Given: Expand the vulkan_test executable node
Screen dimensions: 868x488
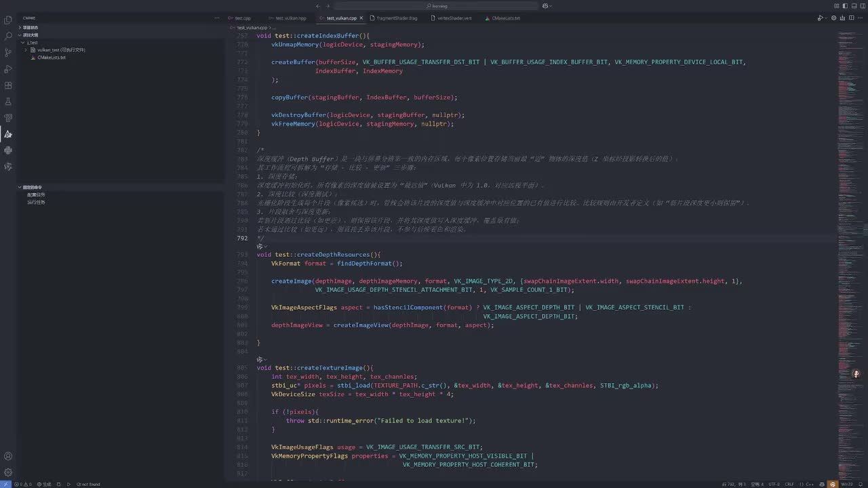Looking at the screenshot, I should coord(26,50).
